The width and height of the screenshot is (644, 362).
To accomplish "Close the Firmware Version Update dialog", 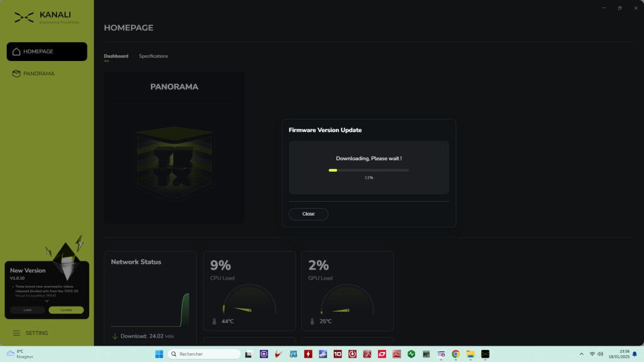I will click(x=308, y=214).
